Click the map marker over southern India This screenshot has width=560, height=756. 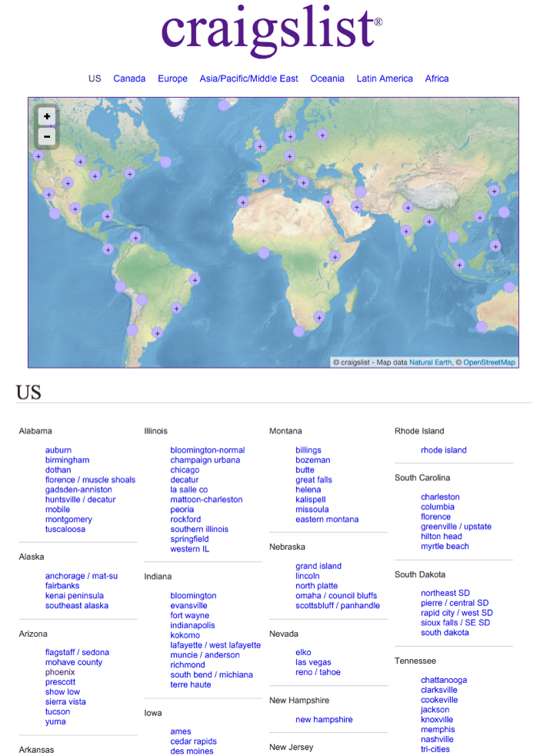coord(406,231)
